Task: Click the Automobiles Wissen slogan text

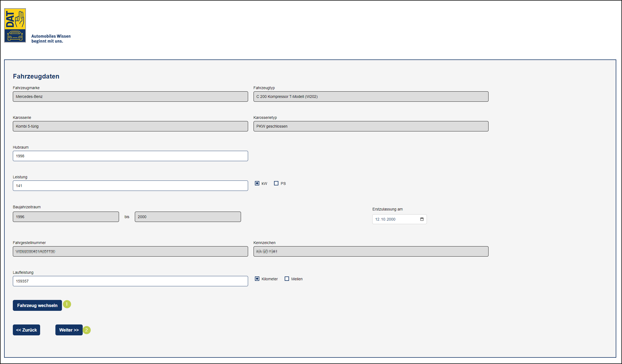Action: click(x=51, y=39)
